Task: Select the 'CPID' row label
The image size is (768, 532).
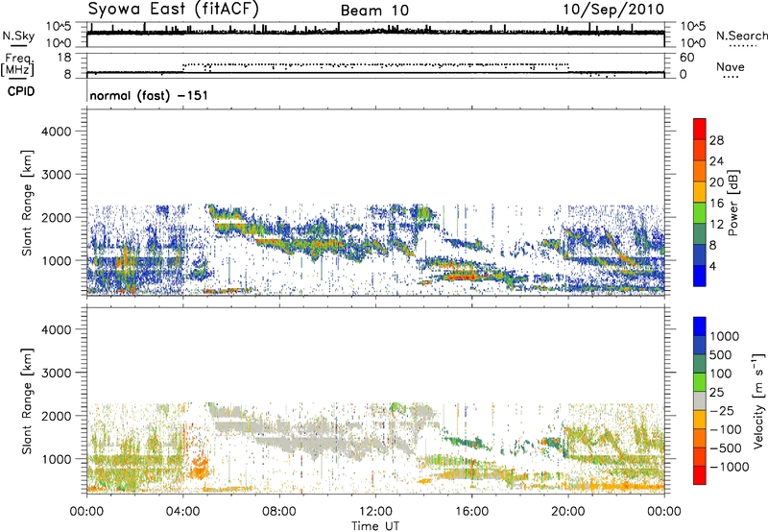Action: tap(21, 91)
